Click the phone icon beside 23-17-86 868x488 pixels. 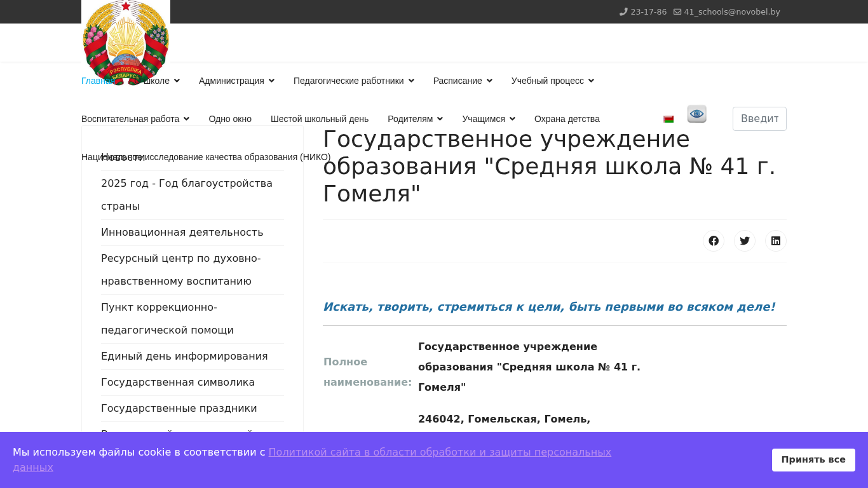(623, 11)
